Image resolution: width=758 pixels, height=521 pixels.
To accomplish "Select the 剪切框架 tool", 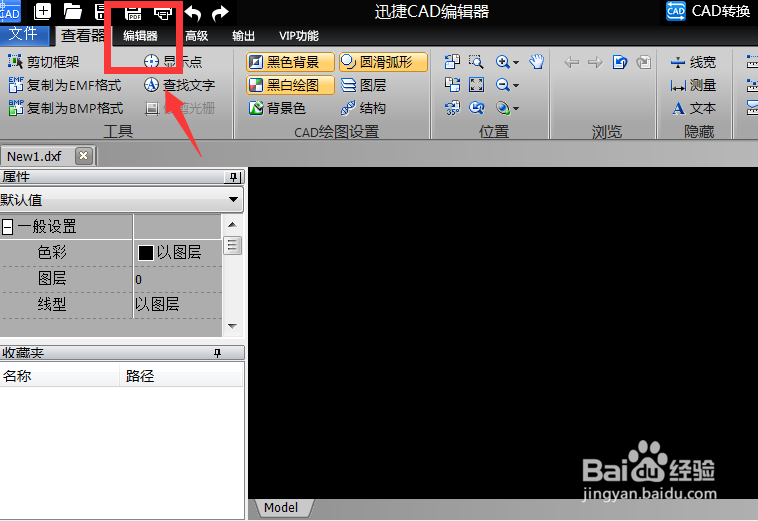I will [44, 62].
